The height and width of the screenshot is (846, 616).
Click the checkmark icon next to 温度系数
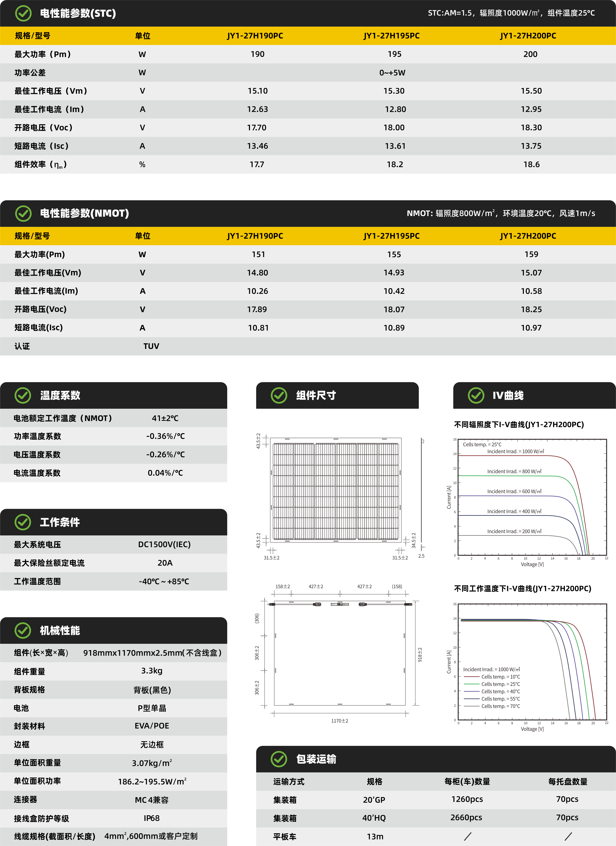tap(23, 395)
